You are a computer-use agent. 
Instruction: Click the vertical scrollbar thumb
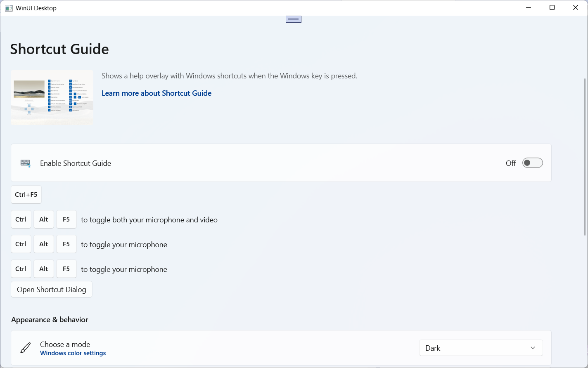click(584, 157)
